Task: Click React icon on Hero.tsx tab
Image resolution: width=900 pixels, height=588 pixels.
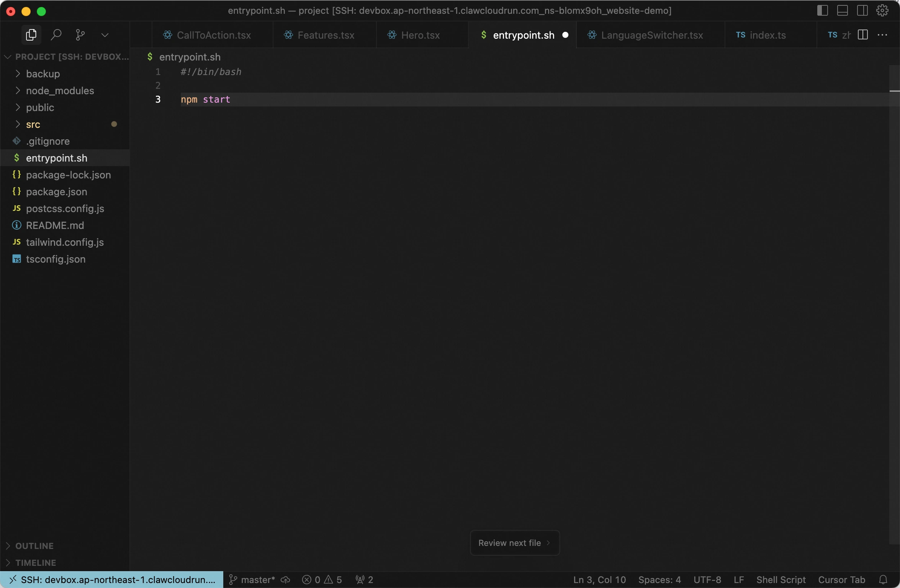Action: (x=392, y=35)
